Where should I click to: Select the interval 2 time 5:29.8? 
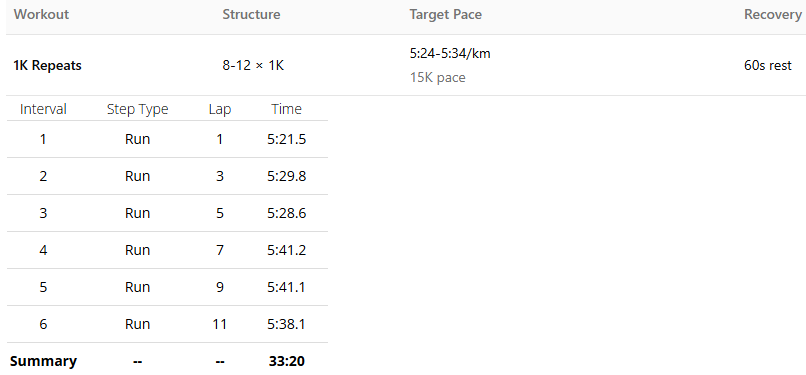(x=287, y=176)
